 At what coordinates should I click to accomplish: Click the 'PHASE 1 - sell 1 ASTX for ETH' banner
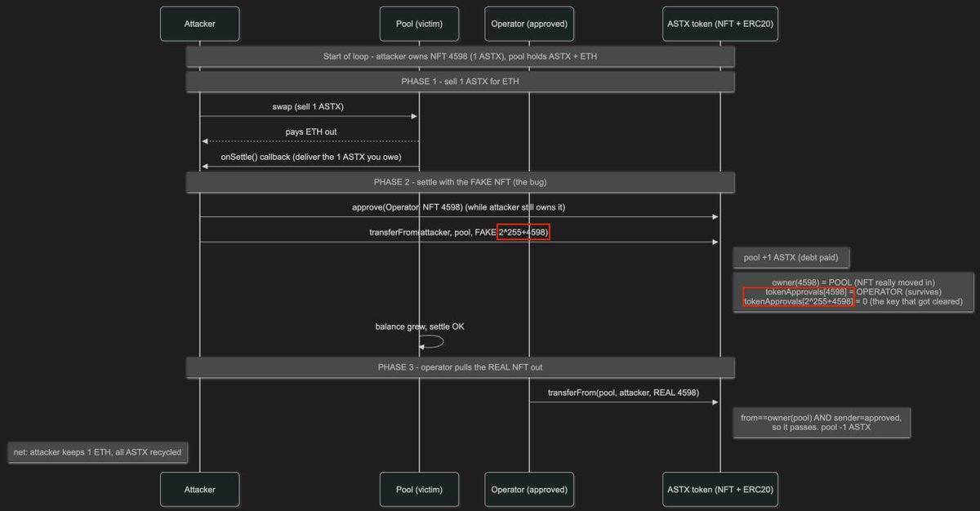461,82
